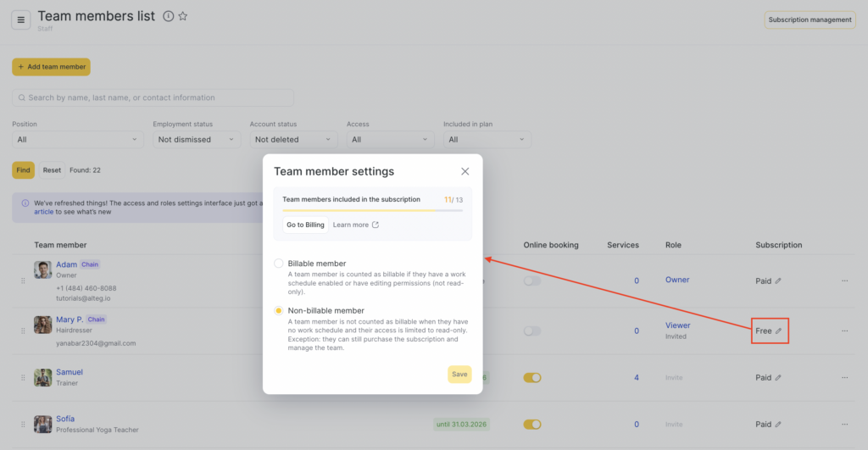868x450 pixels.
Task: Disable online booking for Sofia
Action: pos(531,425)
